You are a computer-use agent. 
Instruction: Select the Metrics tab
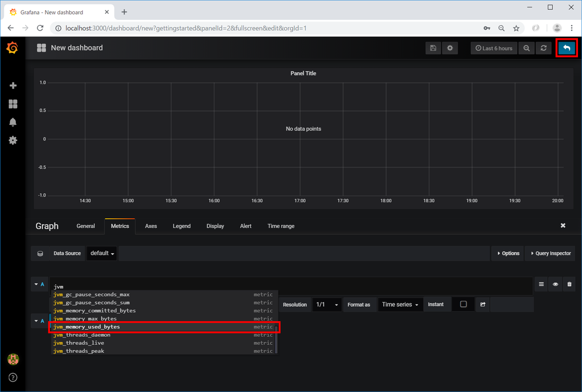pyautogui.click(x=120, y=226)
